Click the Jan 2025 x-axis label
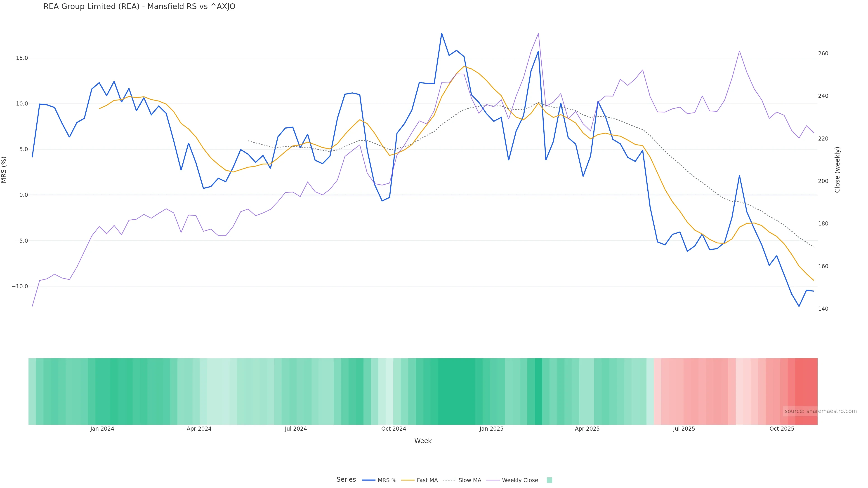 (x=491, y=429)
